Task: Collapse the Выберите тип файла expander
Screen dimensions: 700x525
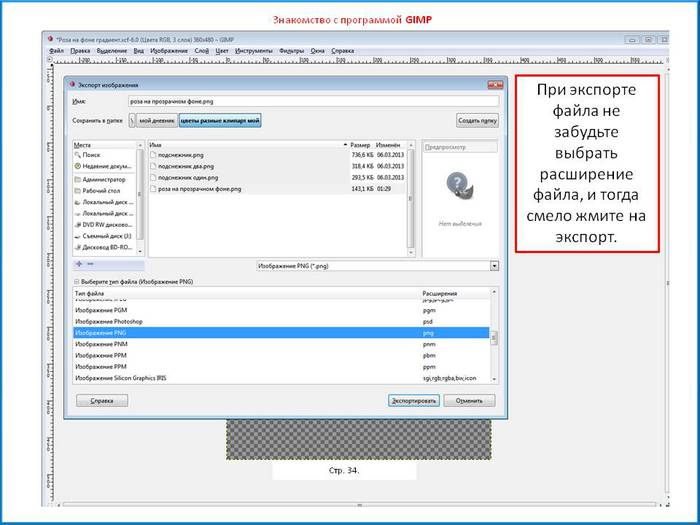Action: click(x=77, y=282)
